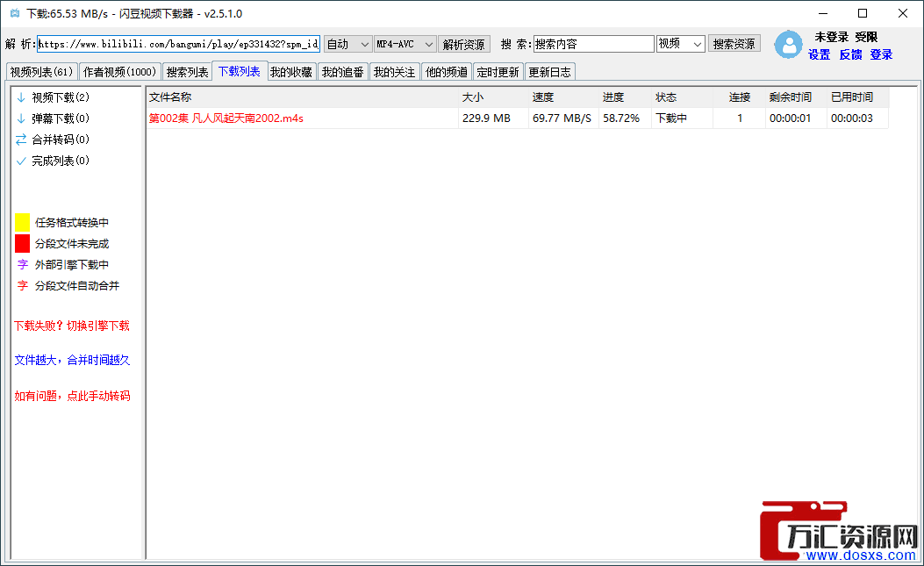Select file 第002集 凡人风起天南2002.m4s
924x566 pixels.
226,118
